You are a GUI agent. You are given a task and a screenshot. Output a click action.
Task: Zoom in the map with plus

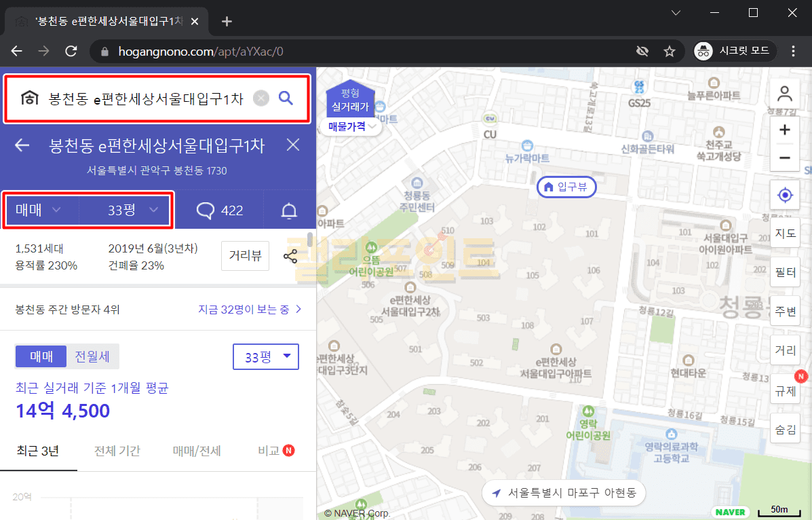coord(785,130)
